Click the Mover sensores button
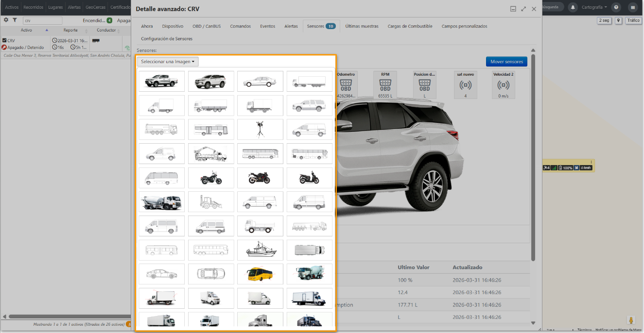The width and height of the screenshot is (644, 333). (x=506, y=62)
